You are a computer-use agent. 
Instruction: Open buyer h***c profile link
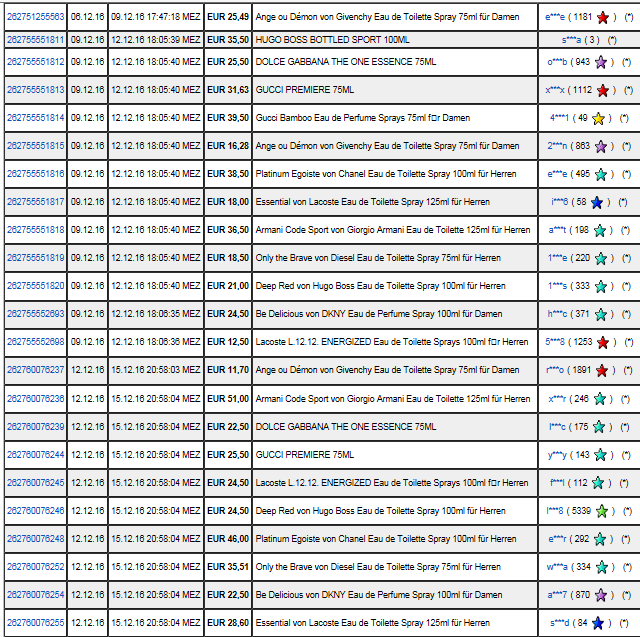tap(557, 314)
